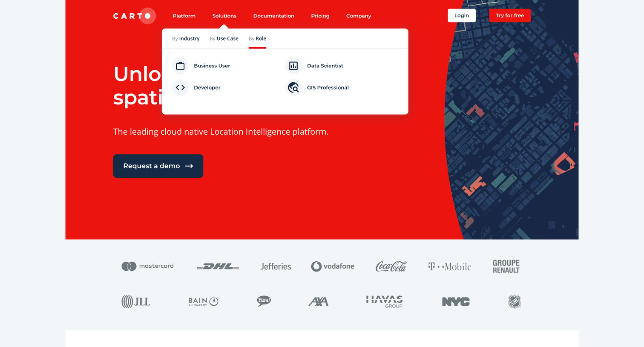Click the GIS Professional globe icon
Image resolution: width=644 pixels, height=347 pixels.
tap(293, 87)
